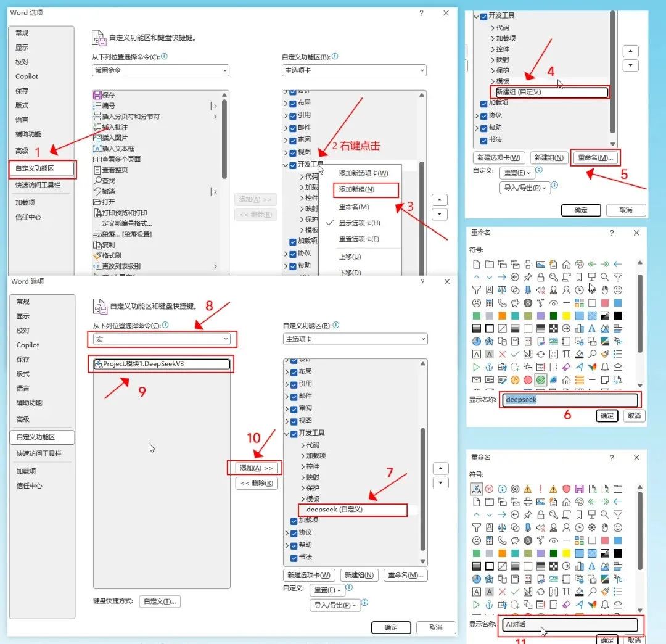Open the 宏 command source dropdown
The width and height of the screenshot is (666, 644).
[162, 339]
